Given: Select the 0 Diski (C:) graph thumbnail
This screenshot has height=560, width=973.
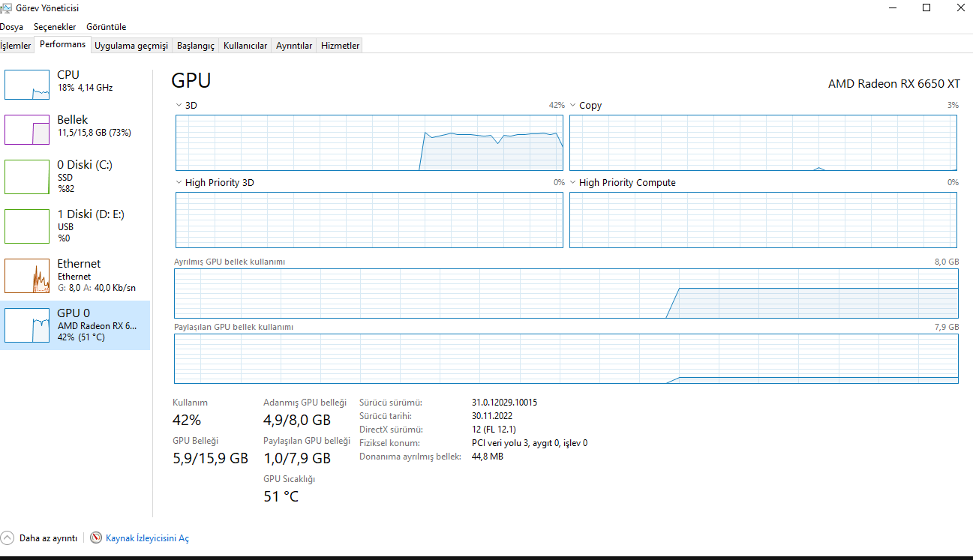Looking at the screenshot, I should (x=27, y=176).
